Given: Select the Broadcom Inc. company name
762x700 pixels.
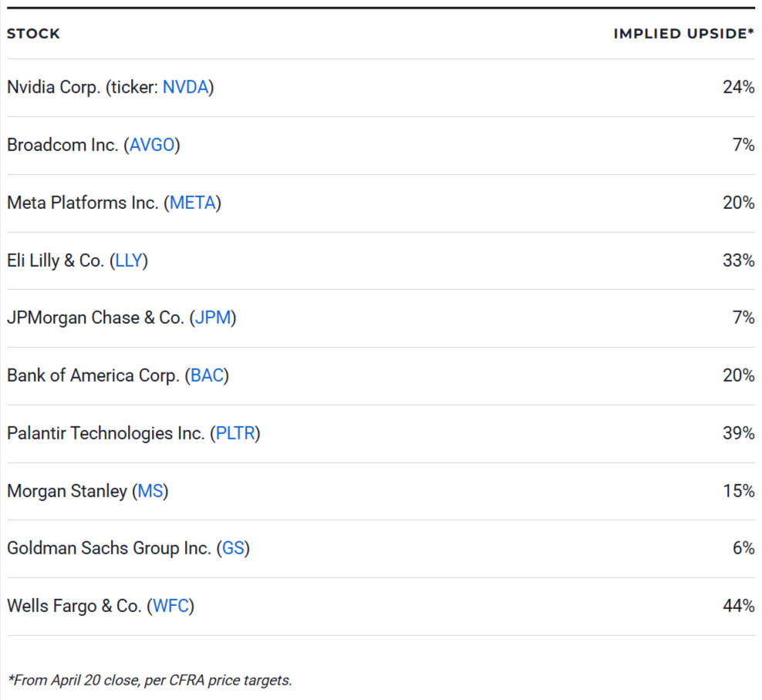Looking at the screenshot, I should click(62, 145).
